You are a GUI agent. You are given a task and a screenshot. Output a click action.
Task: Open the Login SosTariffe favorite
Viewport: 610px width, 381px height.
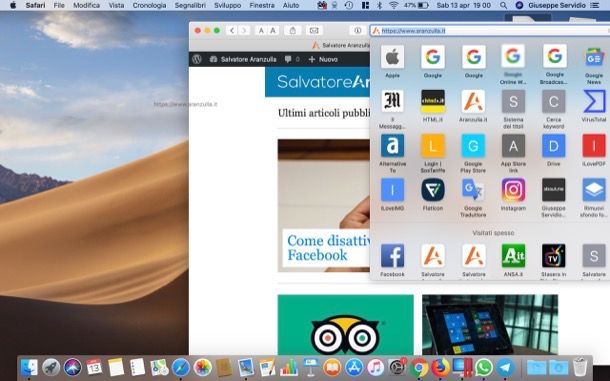click(x=433, y=146)
